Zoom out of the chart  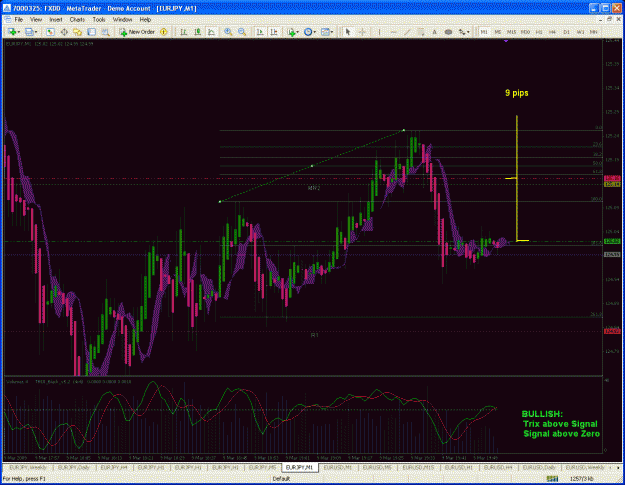coord(242,32)
